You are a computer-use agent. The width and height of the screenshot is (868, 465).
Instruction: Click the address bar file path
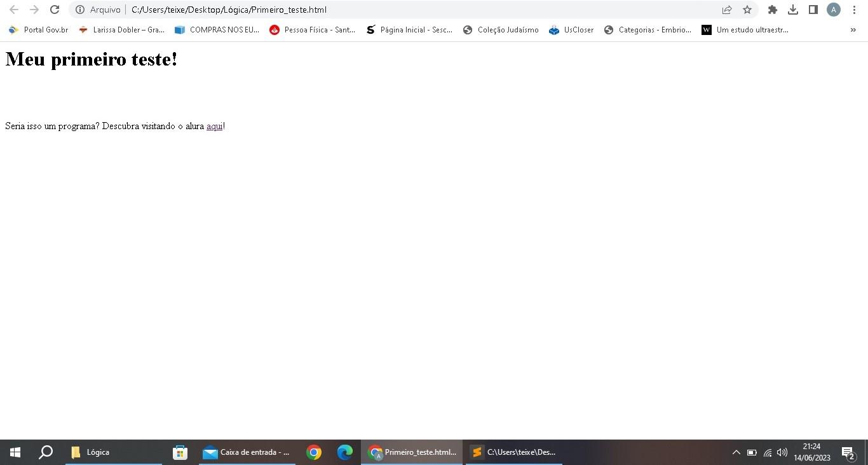[x=229, y=10]
